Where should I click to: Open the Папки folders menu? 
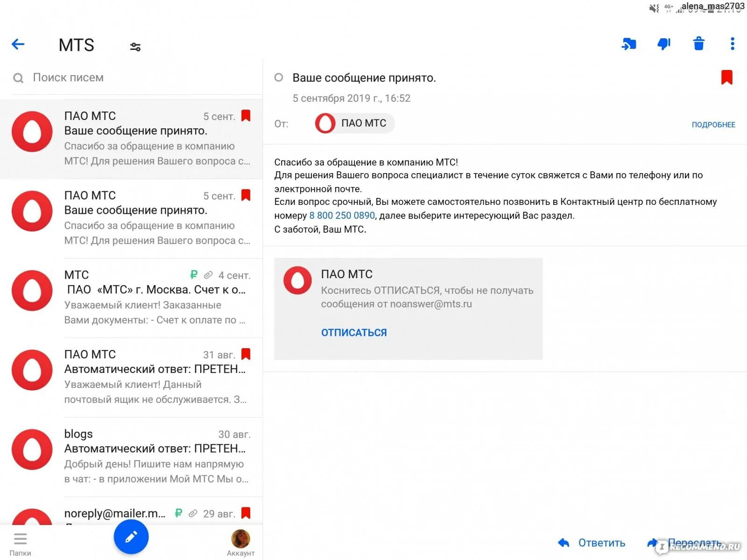point(20,544)
